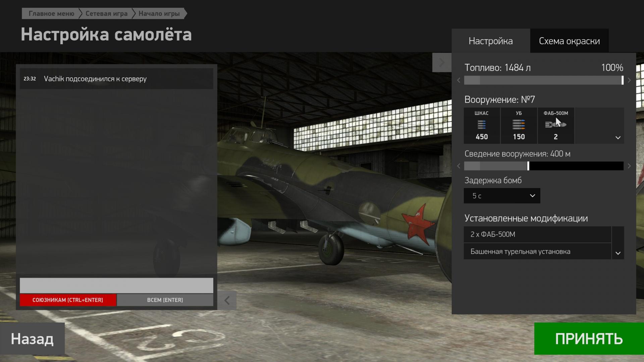The height and width of the screenshot is (362, 644).
Task: Click the Vachik connected chat message
Action: click(116, 79)
